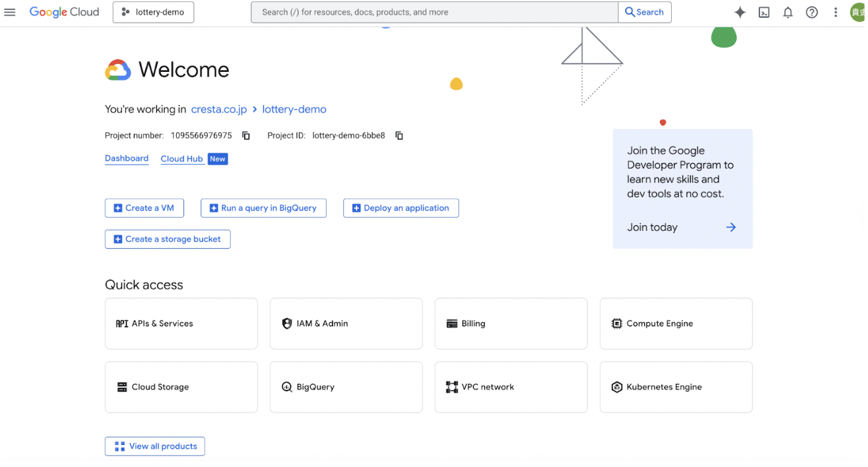The image size is (868, 467).
Task: Click Deploy an application button
Action: pyautogui.click(x=401, y=208)
